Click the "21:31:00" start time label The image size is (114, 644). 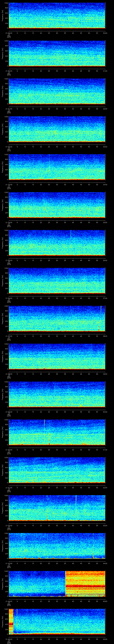click(x=9, y=109)
